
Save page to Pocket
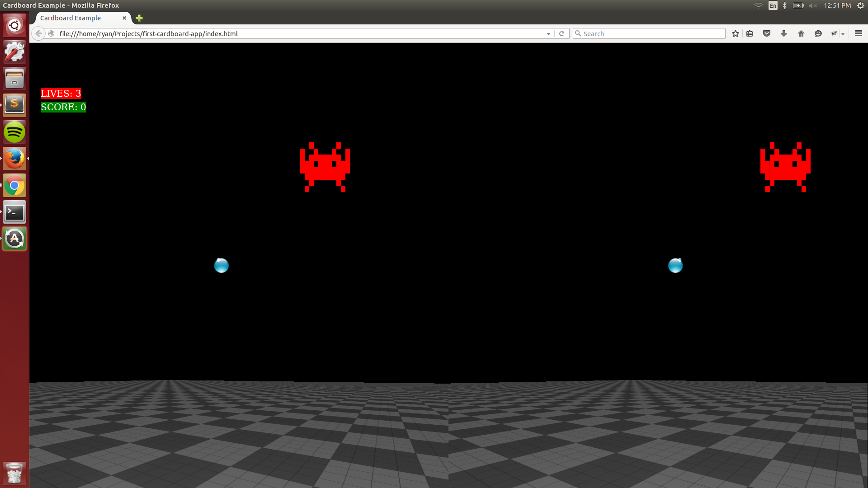point(767,33)
